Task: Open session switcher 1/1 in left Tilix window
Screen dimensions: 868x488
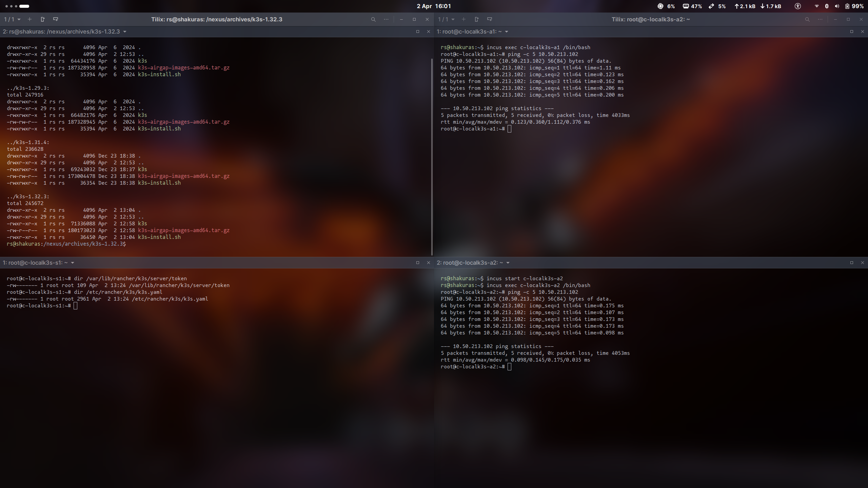Action: pos(12,19)
